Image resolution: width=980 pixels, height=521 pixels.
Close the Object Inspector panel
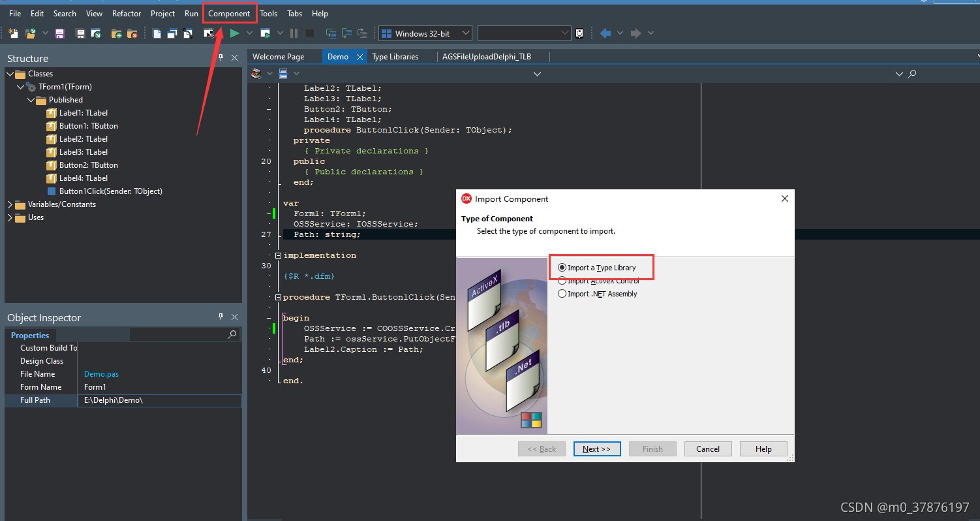(235, 317)
